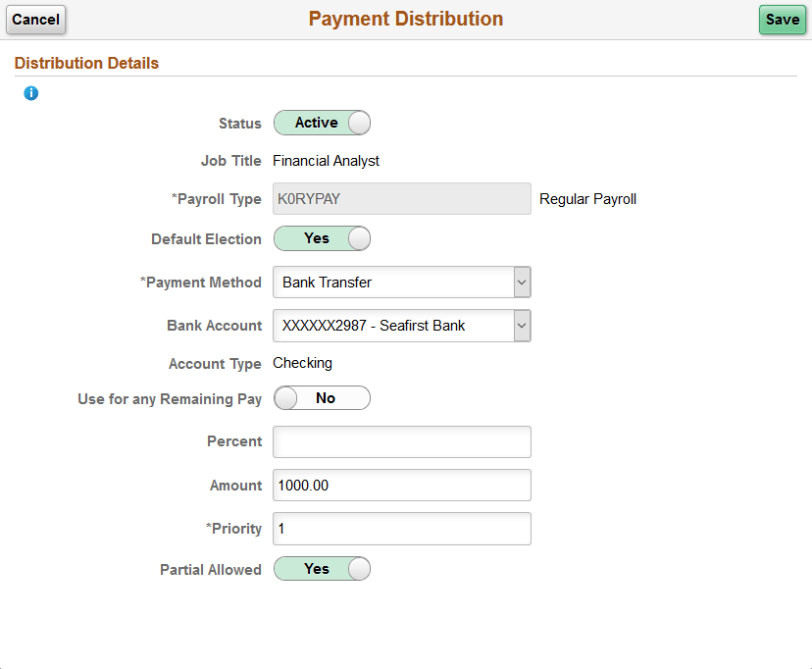This screenshot has width=812, height=669.
Task: Click the Payment Distribution page title
Action: 405,19
